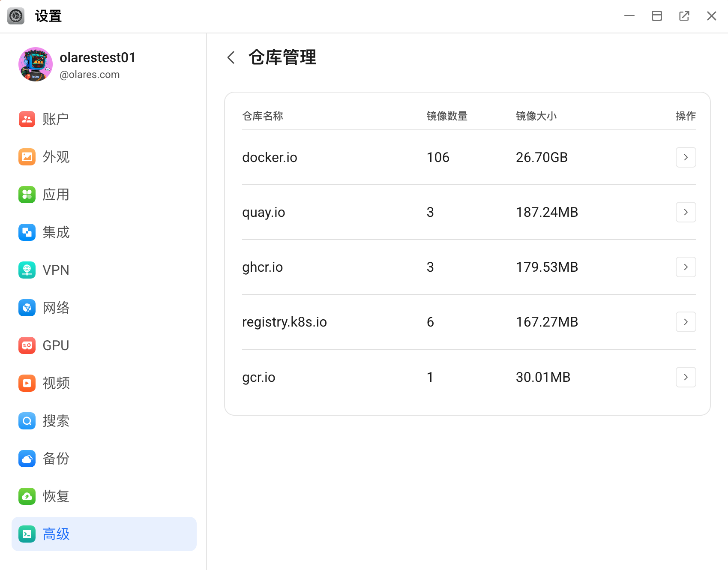Go back from 仓库管理 page

point(231,57)
